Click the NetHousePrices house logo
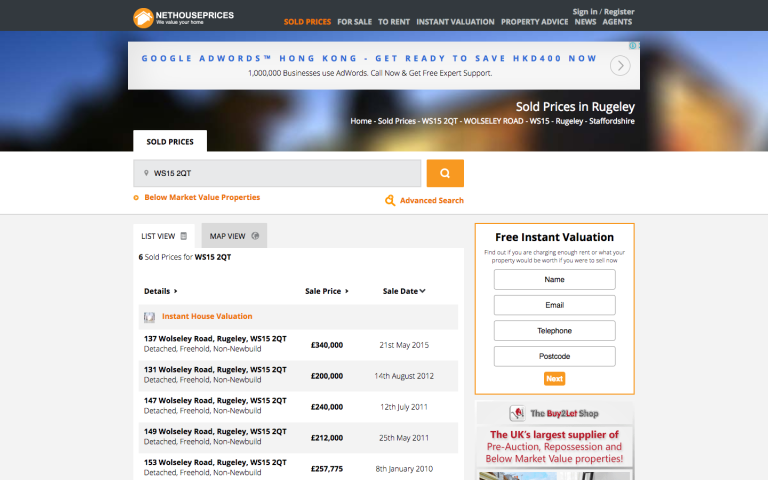This screenshot has width=768, height=480. tap(143, 17)
